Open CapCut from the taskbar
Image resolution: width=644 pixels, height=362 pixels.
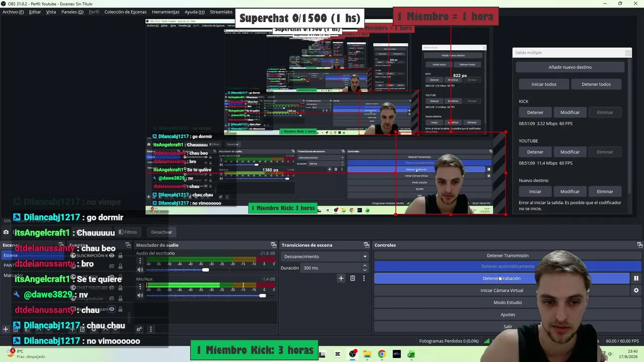point(338,354)
